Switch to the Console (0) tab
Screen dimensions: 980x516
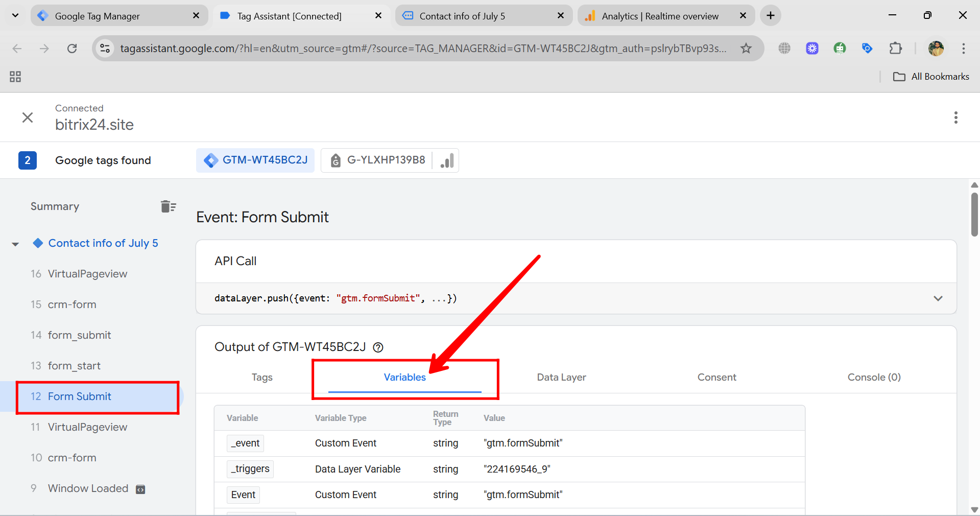click(874, 377)
